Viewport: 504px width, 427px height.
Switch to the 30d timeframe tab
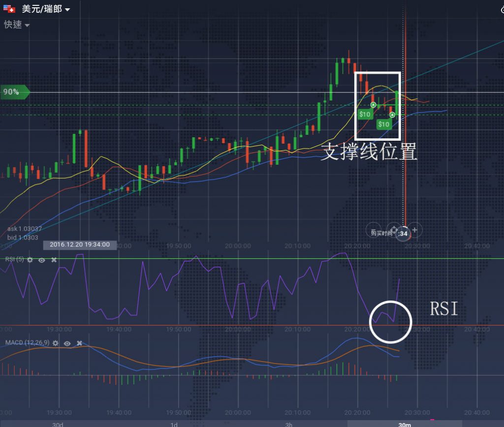click(58, 424)
